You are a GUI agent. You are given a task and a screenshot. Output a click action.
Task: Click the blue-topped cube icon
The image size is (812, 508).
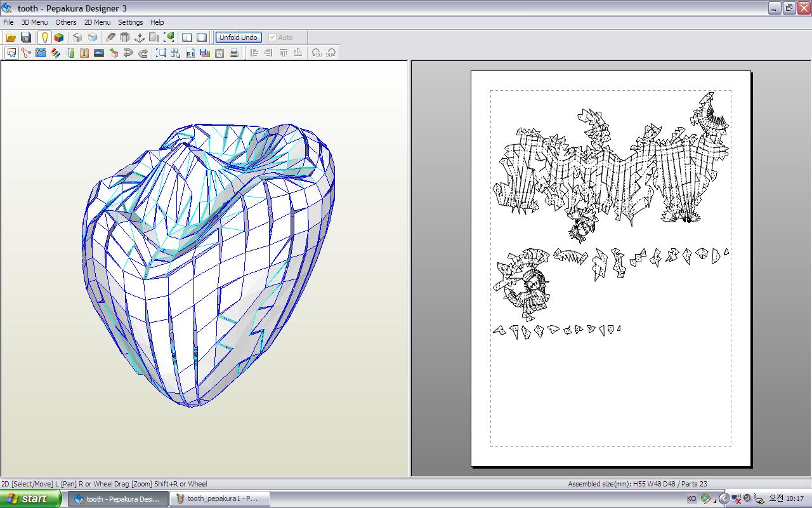(93, 37)
